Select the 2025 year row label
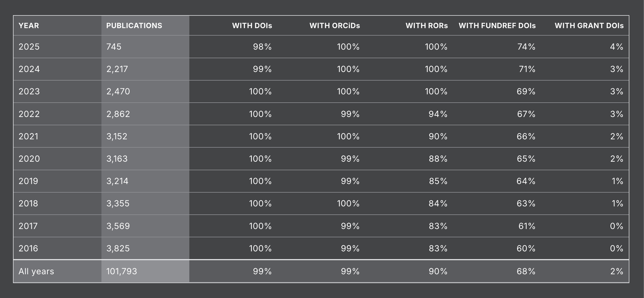Screen dimensions: 644x298 coord(29,47)
